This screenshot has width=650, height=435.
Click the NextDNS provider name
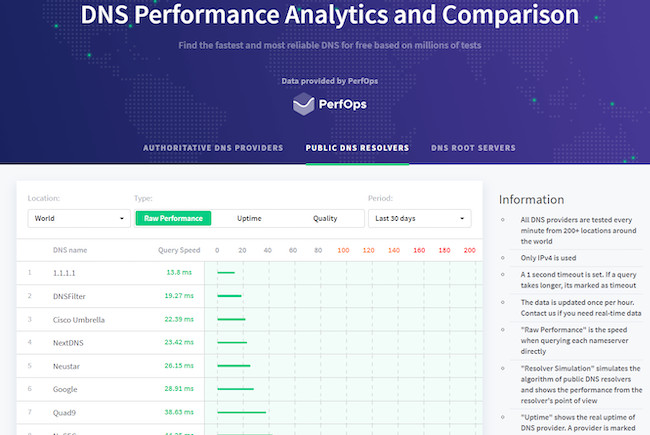(x=70, y=343)
